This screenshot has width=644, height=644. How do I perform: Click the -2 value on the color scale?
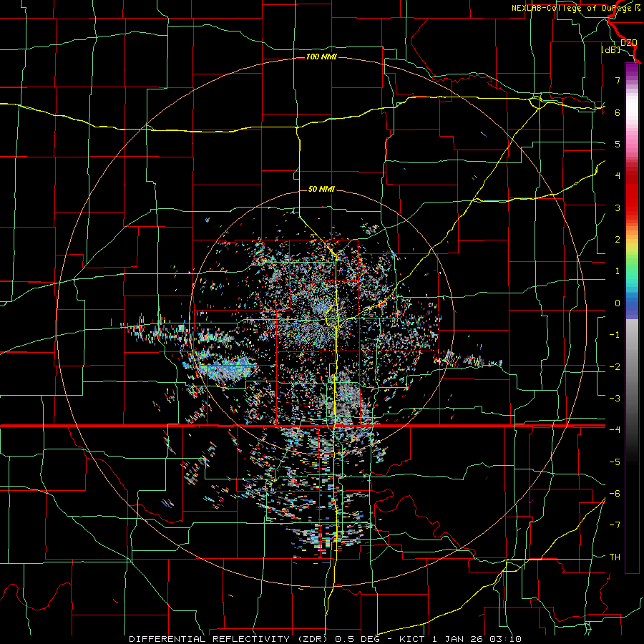[x=615, y=367]
